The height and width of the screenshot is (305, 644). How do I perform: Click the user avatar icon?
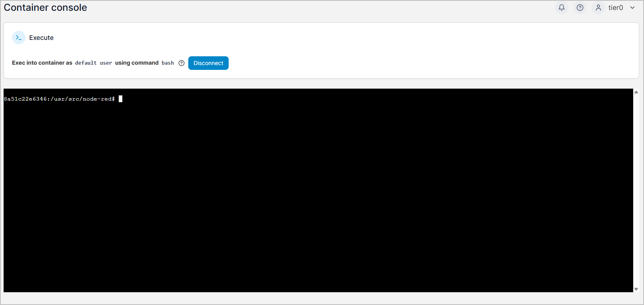point(598,8)
